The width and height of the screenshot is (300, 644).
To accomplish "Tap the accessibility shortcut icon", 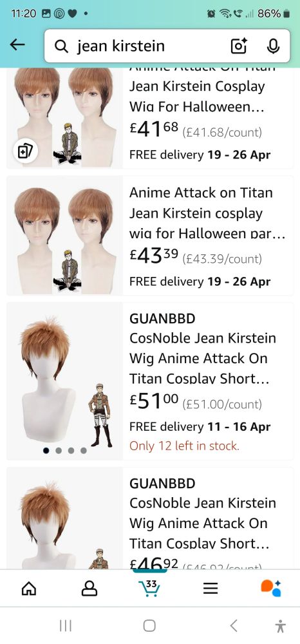I will (x=281, y=625).
